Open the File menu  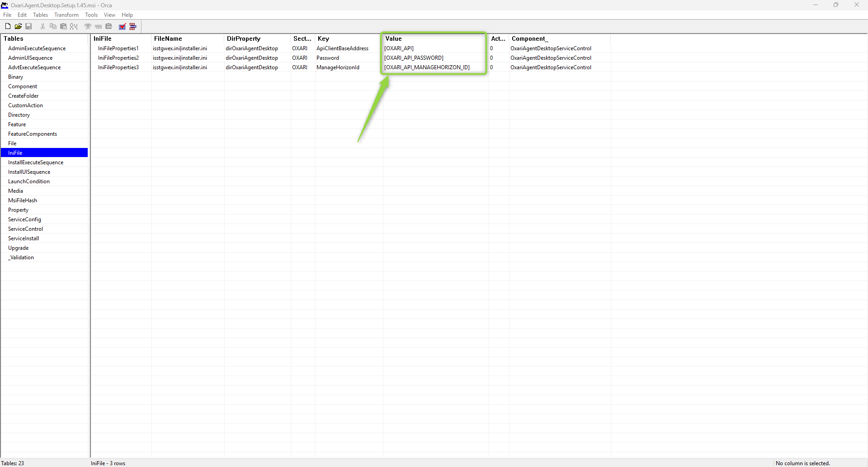7,15
